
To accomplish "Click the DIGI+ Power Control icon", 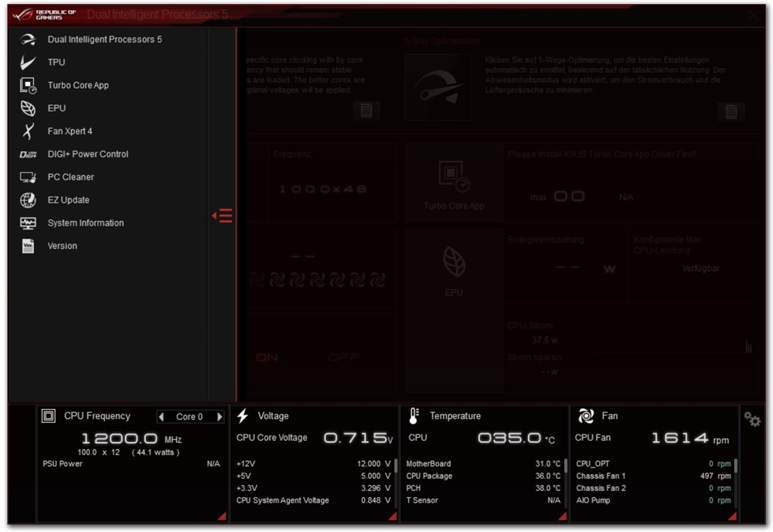I will click(28, 155).
